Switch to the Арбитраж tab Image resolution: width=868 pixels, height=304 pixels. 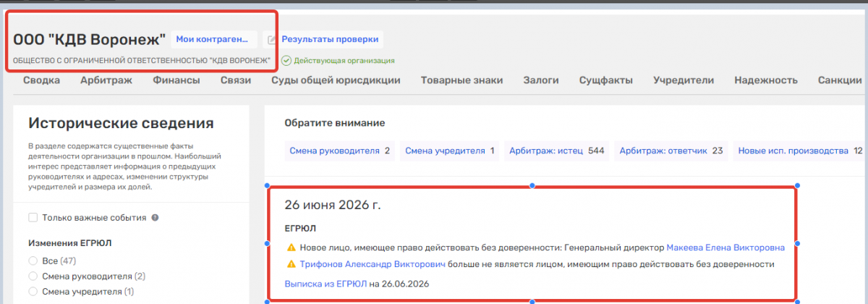tap(106, 80)
